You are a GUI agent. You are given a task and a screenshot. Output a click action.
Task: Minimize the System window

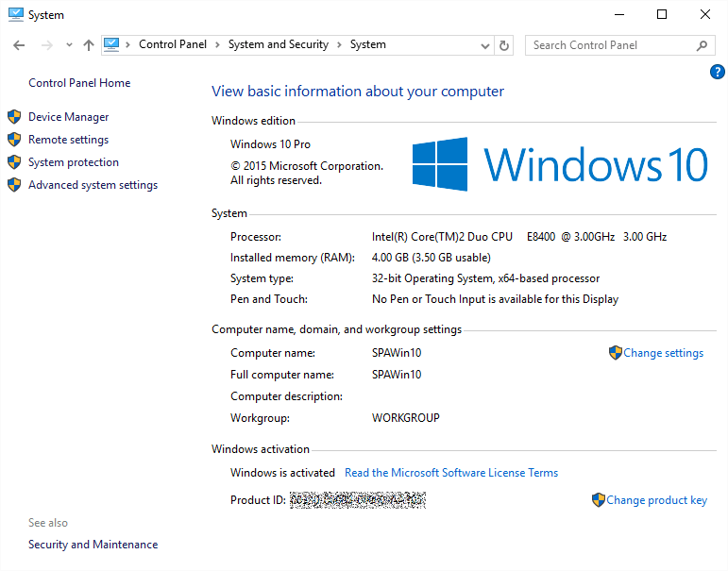click(618, 14)
